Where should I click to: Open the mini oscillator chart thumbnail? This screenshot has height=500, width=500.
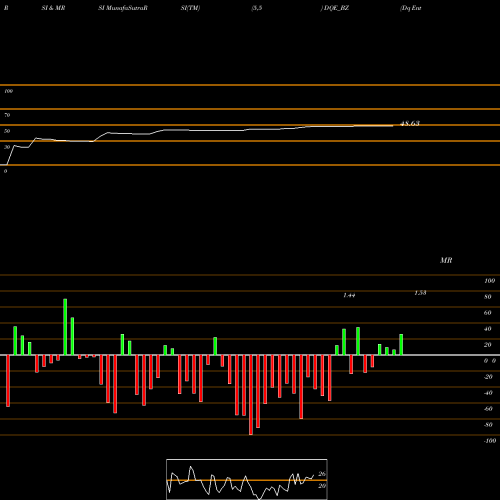247,479
